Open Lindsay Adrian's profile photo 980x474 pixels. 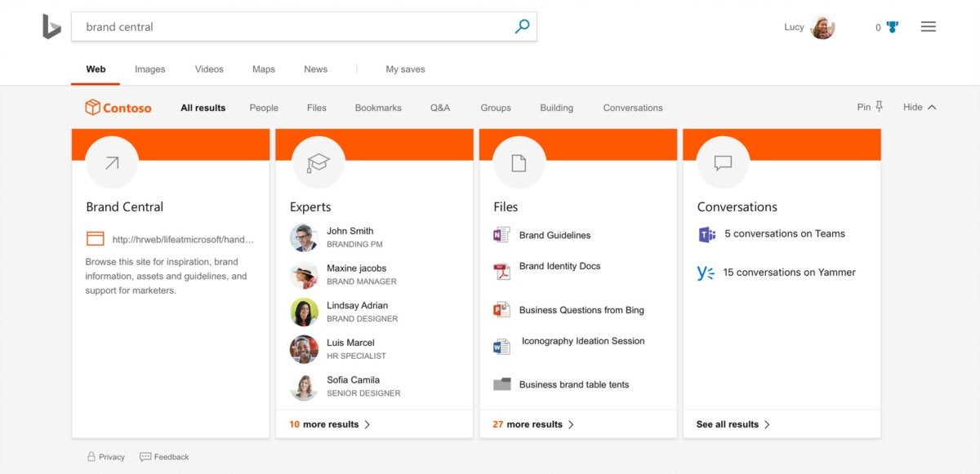click(x=304, y=312)
